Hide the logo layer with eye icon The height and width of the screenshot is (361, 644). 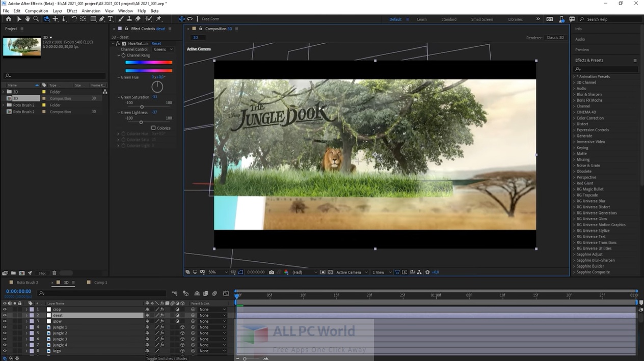5,351
